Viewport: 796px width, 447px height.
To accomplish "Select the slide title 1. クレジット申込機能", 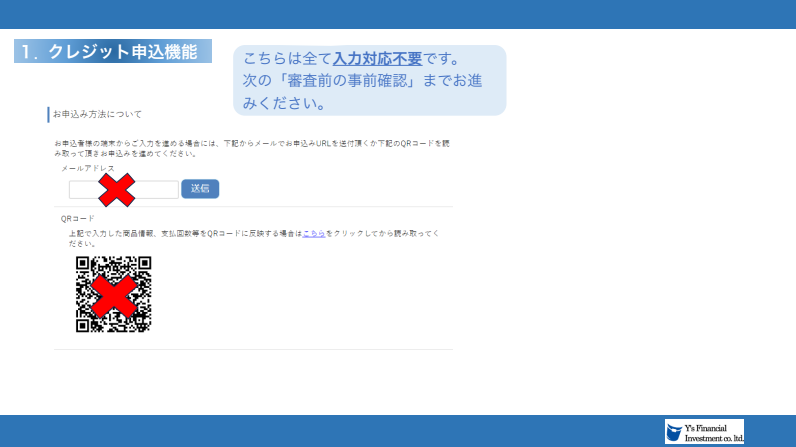I will [x=113, y=52].
